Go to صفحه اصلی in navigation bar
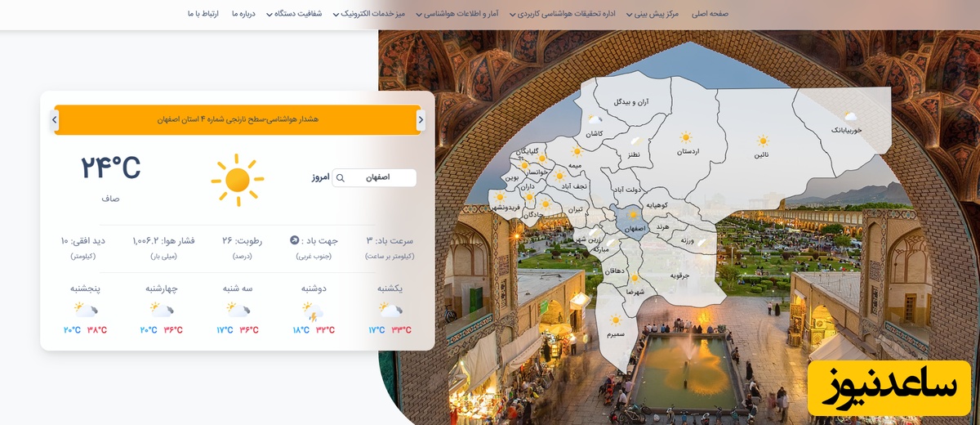 [x=710, y=14]
